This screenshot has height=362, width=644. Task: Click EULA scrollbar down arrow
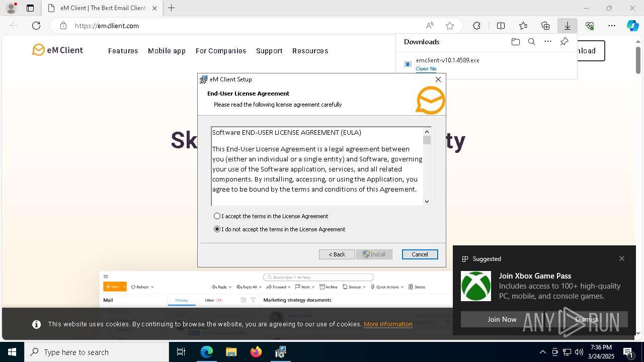click(x=427, y=201)
